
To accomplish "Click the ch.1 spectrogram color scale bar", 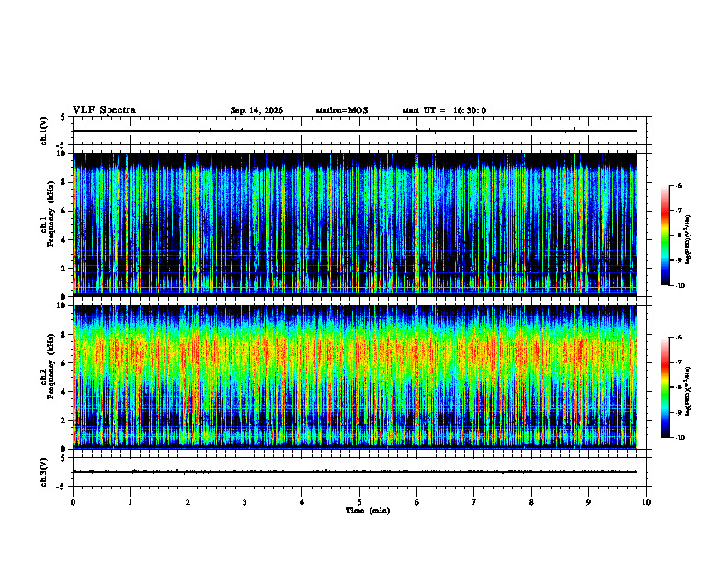I will tap(665, 236).
